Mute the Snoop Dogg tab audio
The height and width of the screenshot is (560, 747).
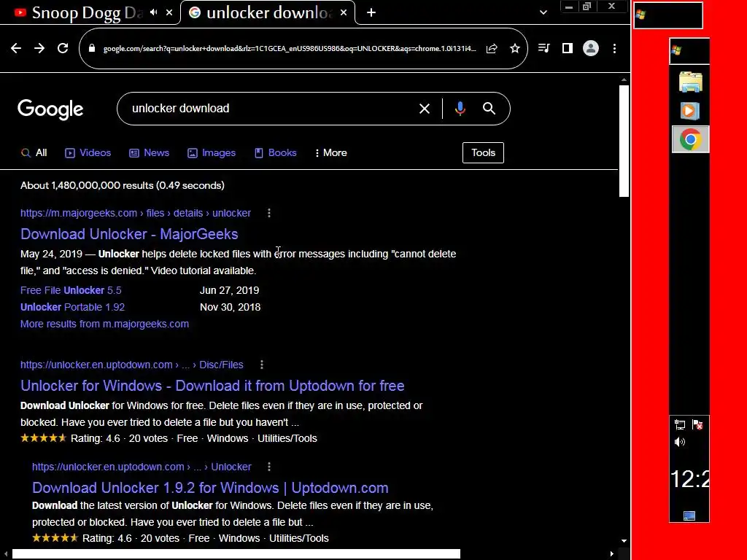click(x=153, y=12)
